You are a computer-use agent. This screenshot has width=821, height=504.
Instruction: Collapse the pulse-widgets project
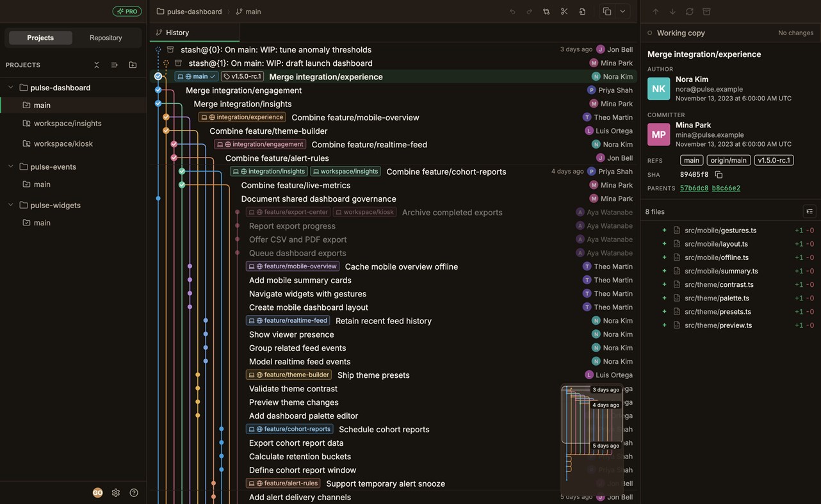point(11,205)
